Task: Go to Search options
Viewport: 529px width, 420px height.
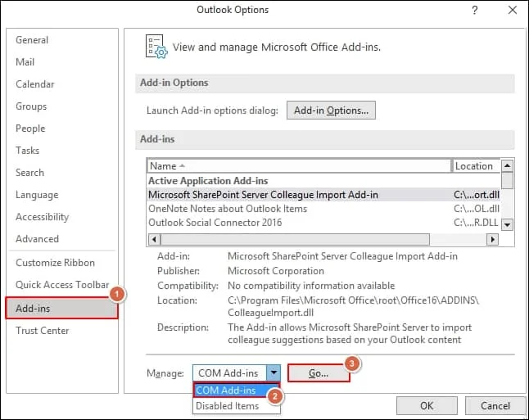Action: click(29, 173)
